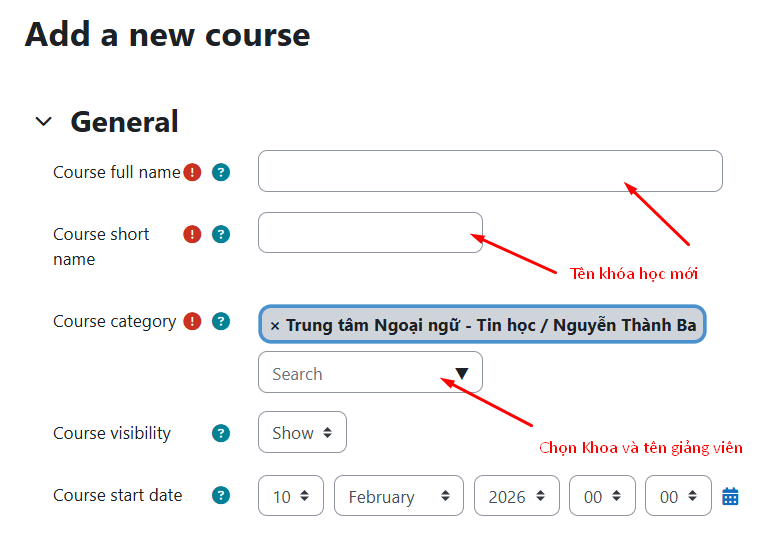784x533 pixels.
Task: Expand the category search dropdown arrow
Action: [x=461, y=373]
